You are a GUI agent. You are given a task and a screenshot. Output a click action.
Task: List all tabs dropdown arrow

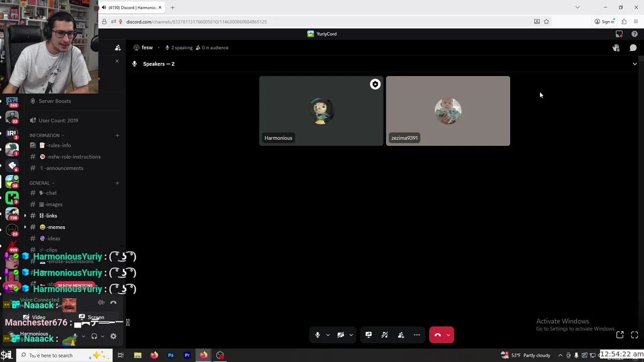(577, 8)
